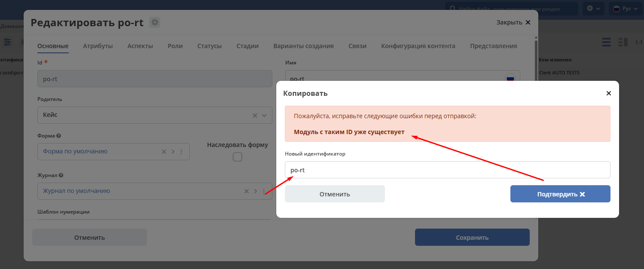Click the Russian flag icon in Имя field

510,79
